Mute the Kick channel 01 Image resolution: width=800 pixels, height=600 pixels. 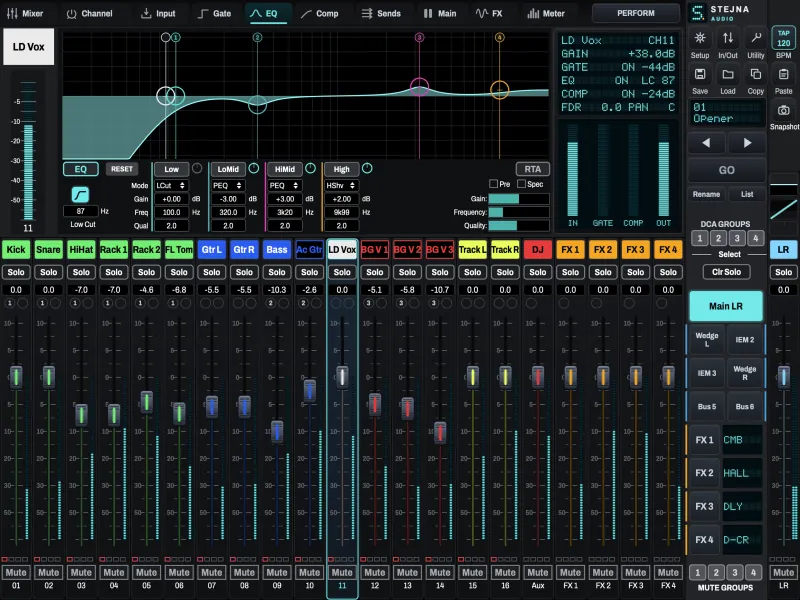[x=16, y=572]
